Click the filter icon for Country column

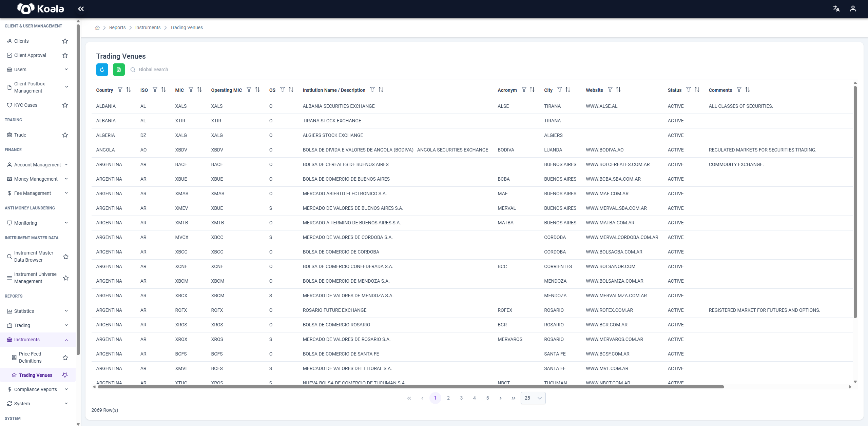[x=120, y=90]
